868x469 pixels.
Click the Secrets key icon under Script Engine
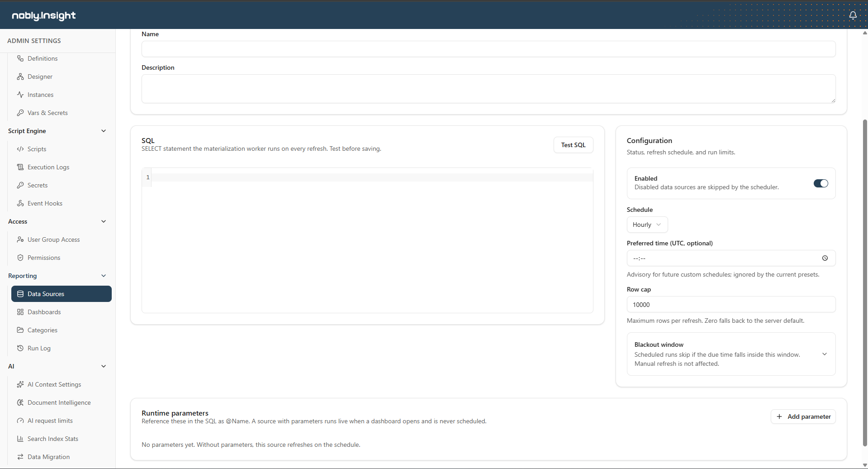tap(20, 185)
